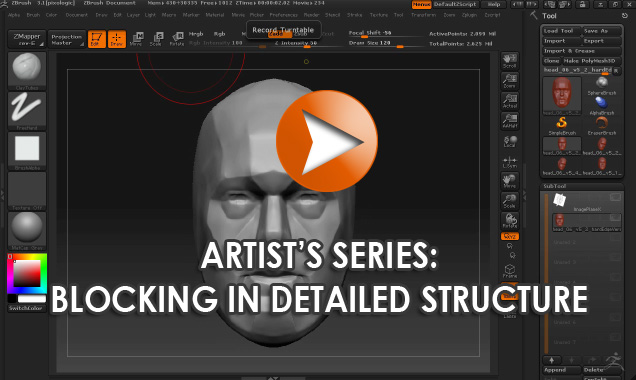Click Import & Crease button
The width and height of the screenshot is (636, 380).
582,51
